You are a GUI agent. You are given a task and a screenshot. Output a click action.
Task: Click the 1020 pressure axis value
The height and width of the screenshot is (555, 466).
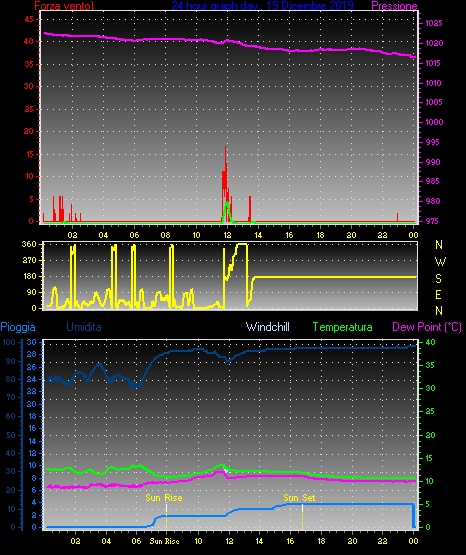pyautogui.click(x=434, y=43)
